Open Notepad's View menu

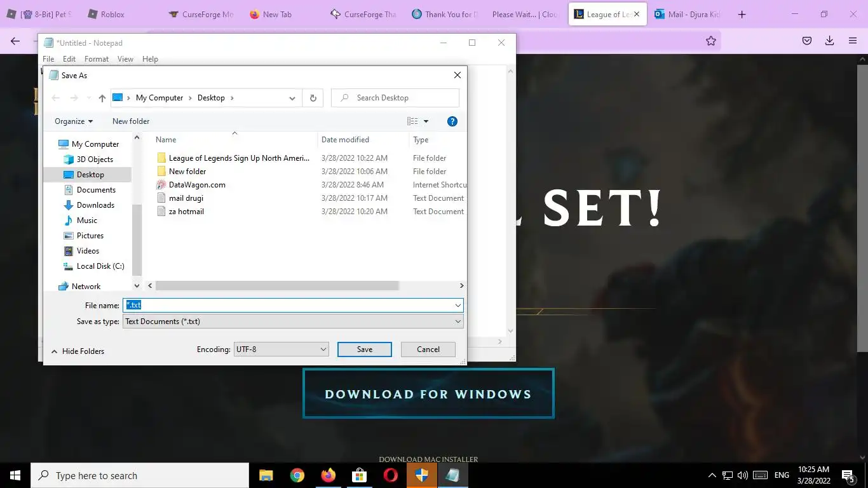pos(125,59)
